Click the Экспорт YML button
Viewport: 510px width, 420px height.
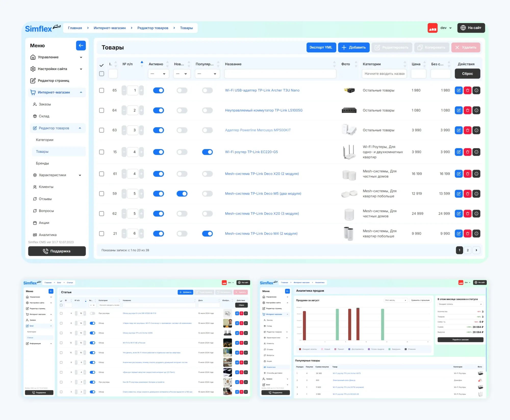tap(321, 47)
